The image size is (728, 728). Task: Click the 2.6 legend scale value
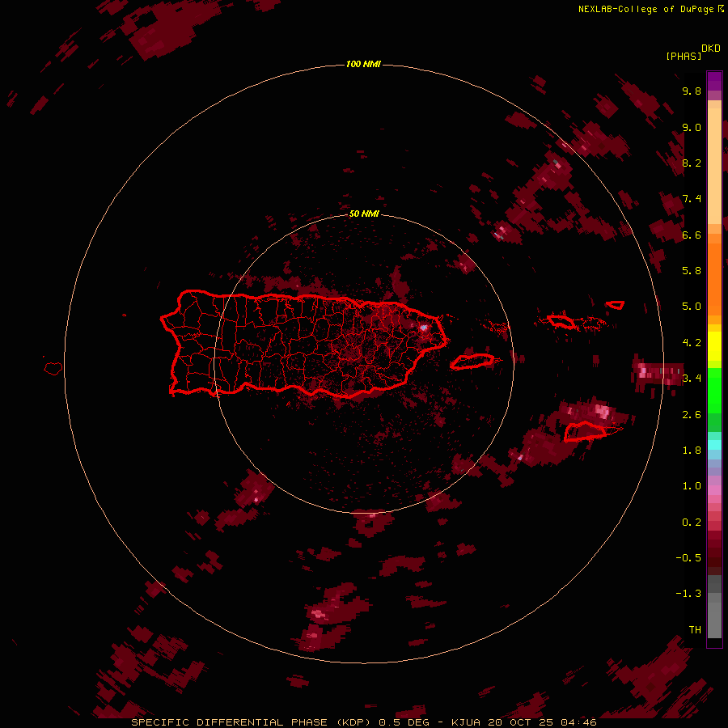coord(692,415)
